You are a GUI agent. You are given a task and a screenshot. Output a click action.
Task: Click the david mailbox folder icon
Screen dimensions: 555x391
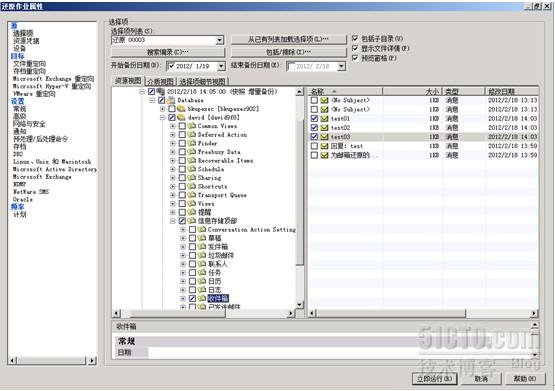[181, 117]
